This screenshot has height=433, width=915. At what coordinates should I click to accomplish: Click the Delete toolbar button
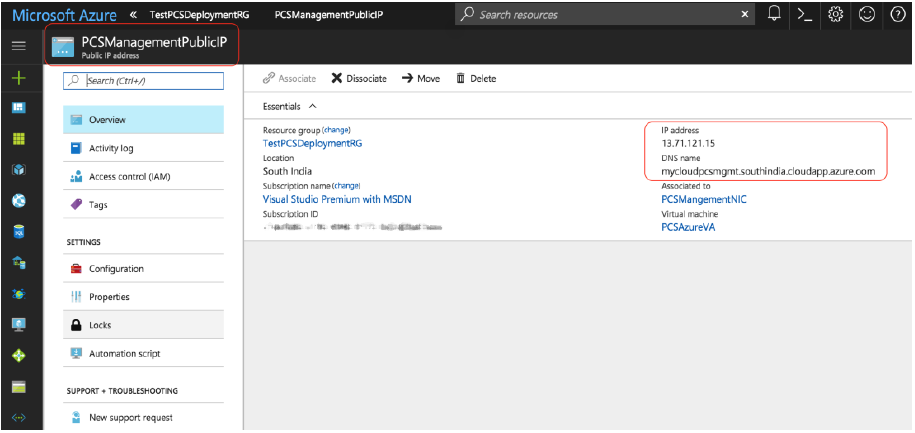pos(476,78)
